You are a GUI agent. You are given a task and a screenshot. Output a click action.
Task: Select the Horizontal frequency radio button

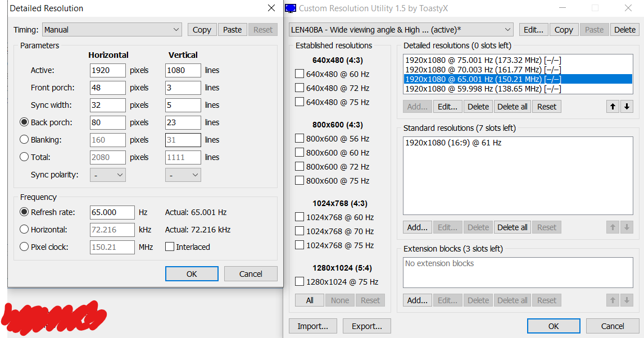(24, 230)
